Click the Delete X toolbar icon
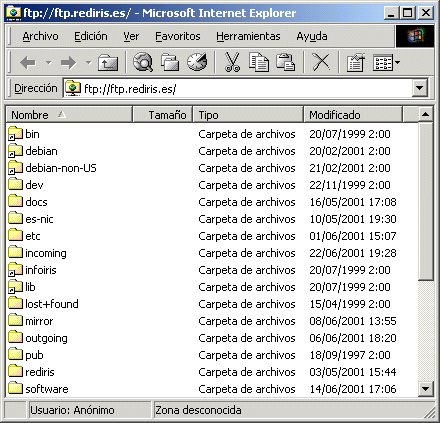This screenshot has width=440, height=423. point(321,62)
